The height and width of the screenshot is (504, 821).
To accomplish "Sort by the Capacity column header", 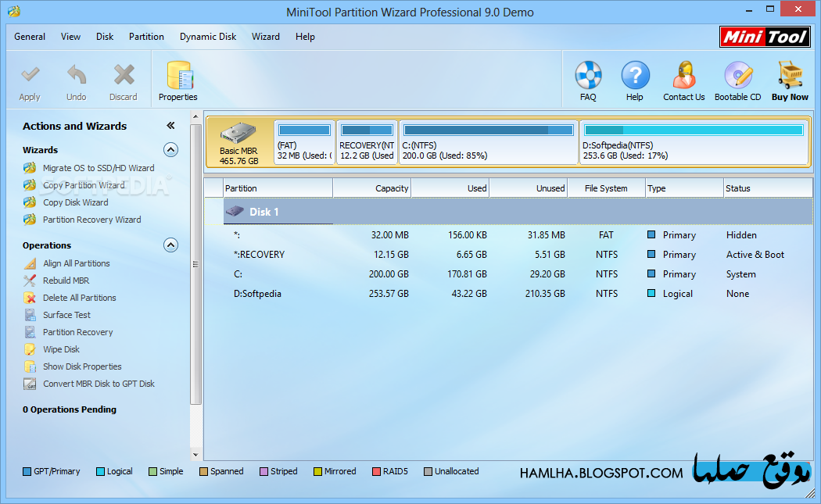I will 371,188.
